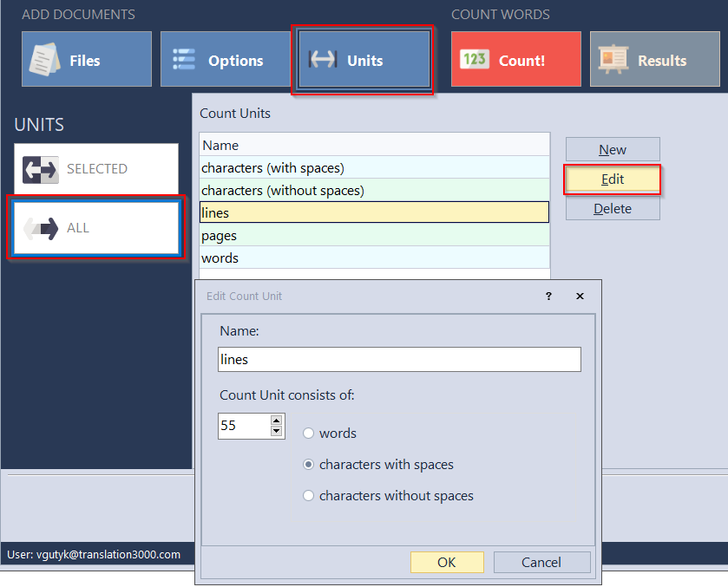Increase the count unit value with up arrow

pyautogui.click(x=277, y=421)
